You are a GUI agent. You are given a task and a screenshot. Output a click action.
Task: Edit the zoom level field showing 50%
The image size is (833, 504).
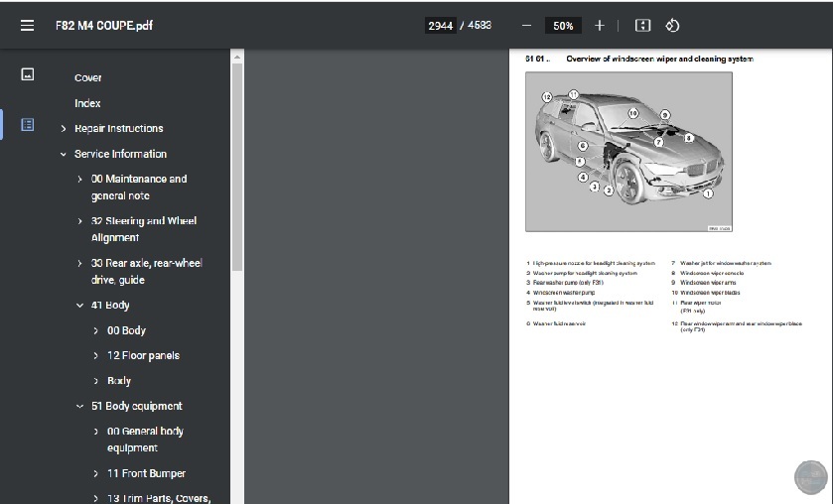click(563, 26)
